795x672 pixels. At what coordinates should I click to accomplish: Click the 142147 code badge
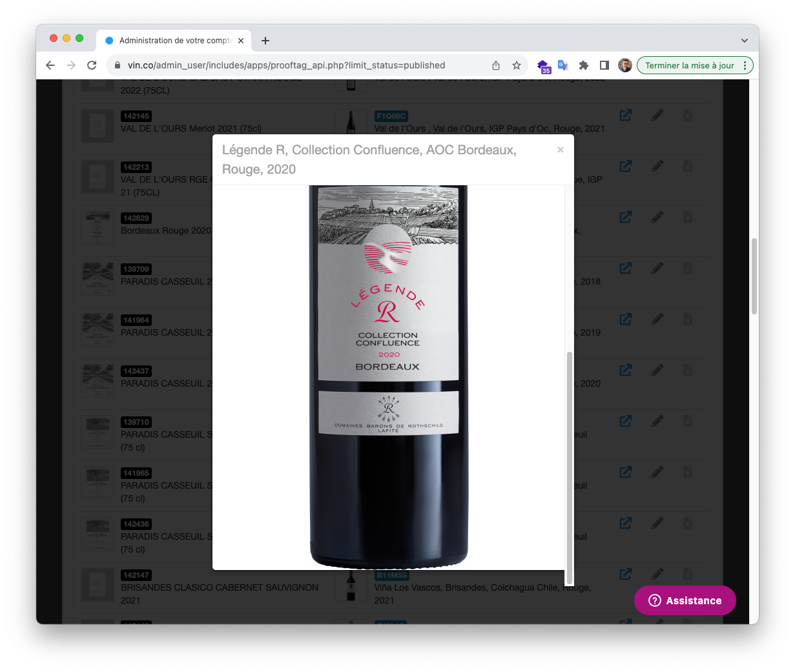click(x=136, y=575)
